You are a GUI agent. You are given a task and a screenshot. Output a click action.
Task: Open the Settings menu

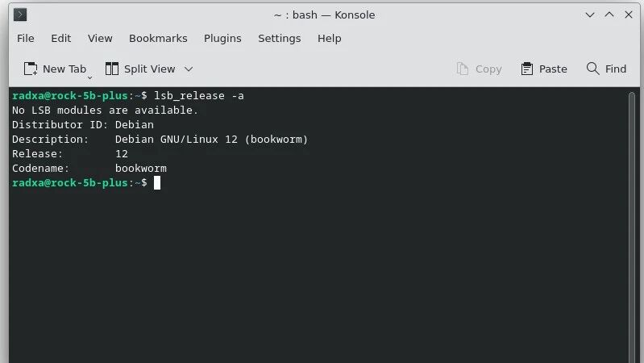pyautogui.click(x=279, y=39)
